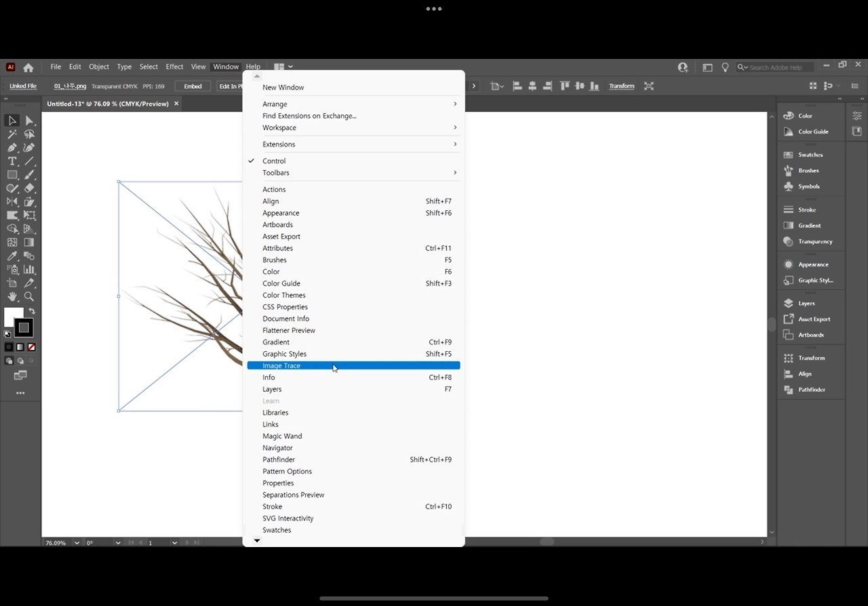This screenshot has width=868, height=606.
Task: Activate the Type tool
Action: [12, 161]
